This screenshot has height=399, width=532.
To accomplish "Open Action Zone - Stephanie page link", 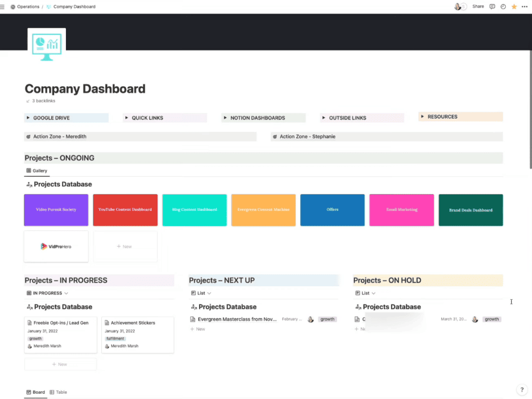I will point(308,137).
